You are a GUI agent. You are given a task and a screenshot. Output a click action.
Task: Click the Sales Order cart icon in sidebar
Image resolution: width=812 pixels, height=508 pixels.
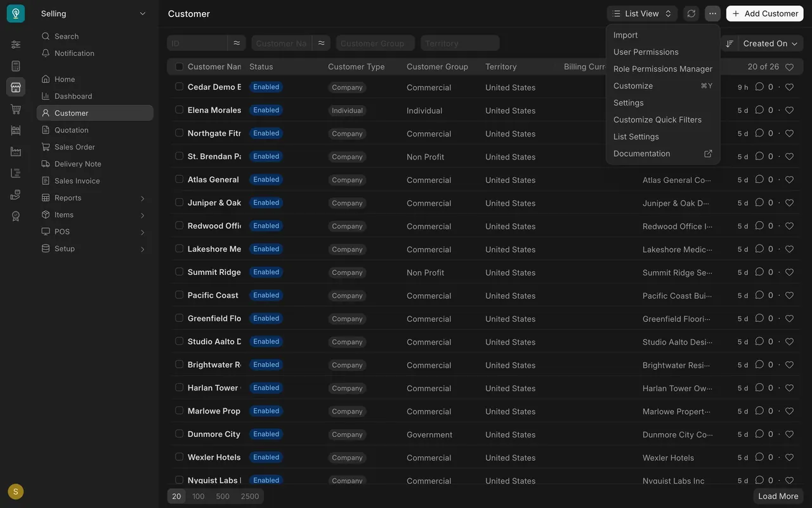46,147
